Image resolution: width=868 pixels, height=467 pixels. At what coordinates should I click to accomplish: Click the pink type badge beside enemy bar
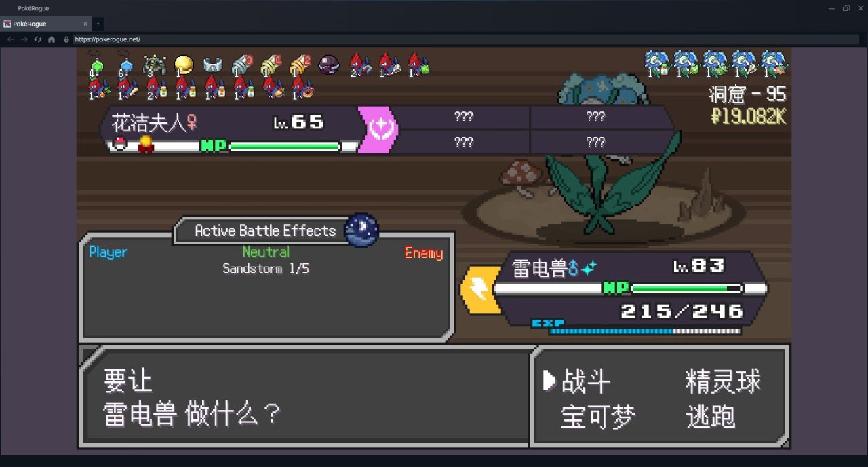coord(378,129)
